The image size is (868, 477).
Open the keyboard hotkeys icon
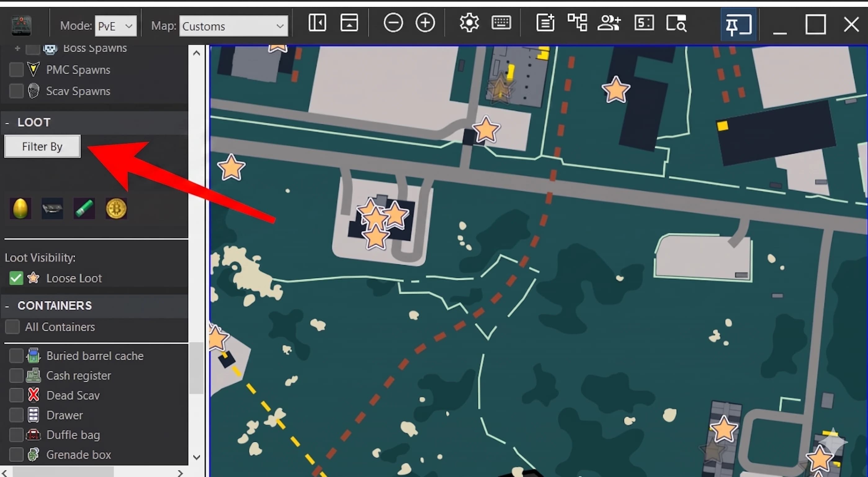(501, 23)
